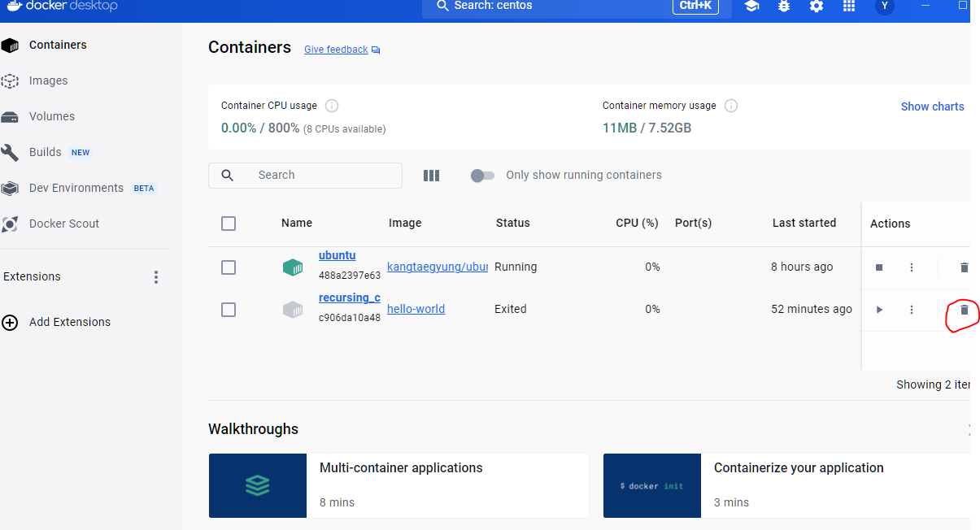Sort by the Name column header
The height and width of the screenshot is (530, 980).
(x=297, y=223)
